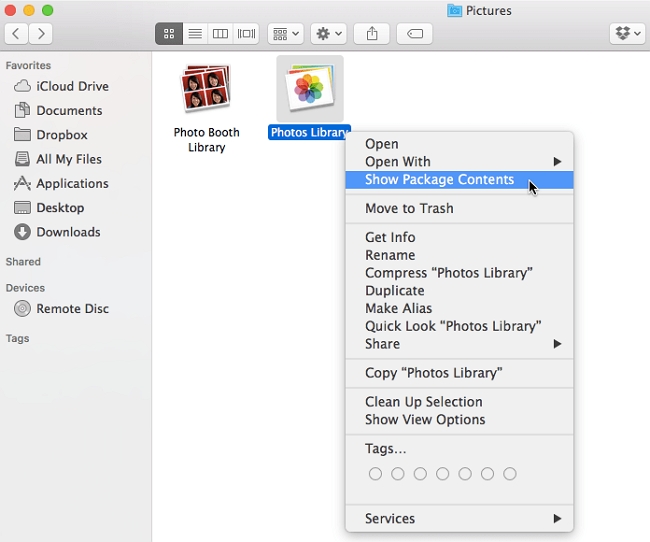Select the Photos Library icon
The image size is (650, 542).
[310, 88]
